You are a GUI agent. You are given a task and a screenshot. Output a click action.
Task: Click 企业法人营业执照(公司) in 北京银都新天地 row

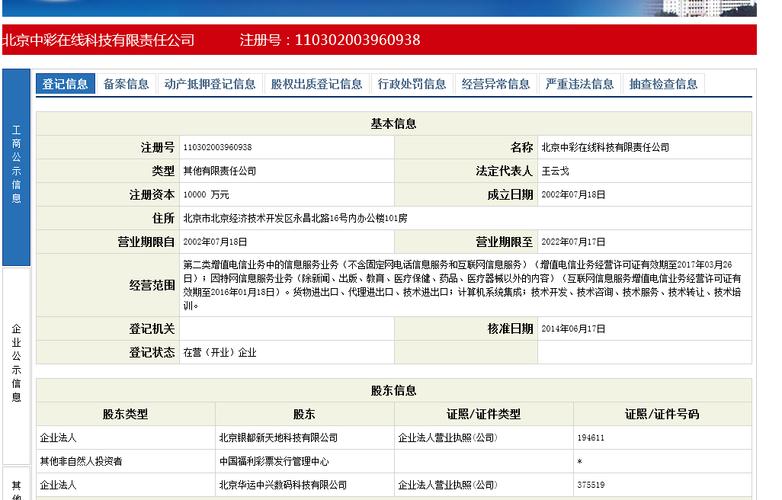click(447, 438)
